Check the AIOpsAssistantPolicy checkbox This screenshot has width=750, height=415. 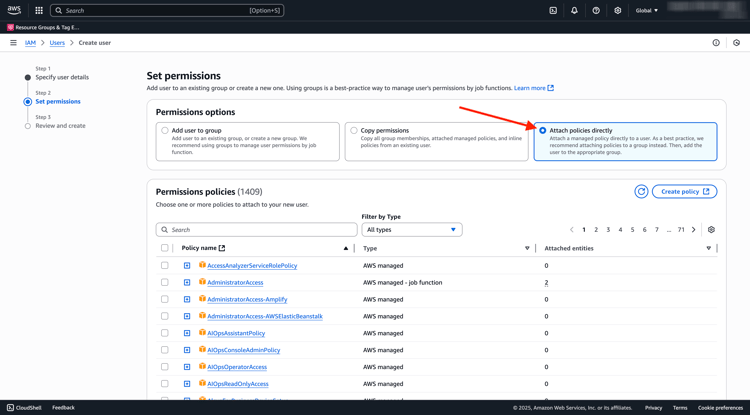point(165,333)
